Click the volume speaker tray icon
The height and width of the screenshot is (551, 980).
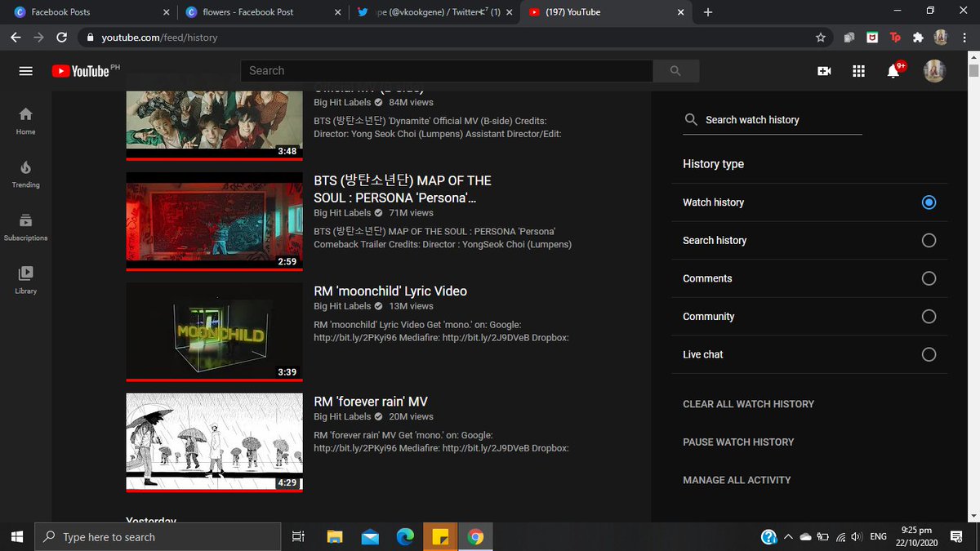[857, 537]
